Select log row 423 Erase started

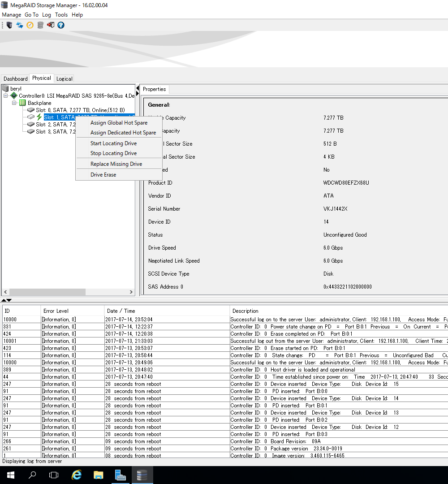[x=225, y=348]
